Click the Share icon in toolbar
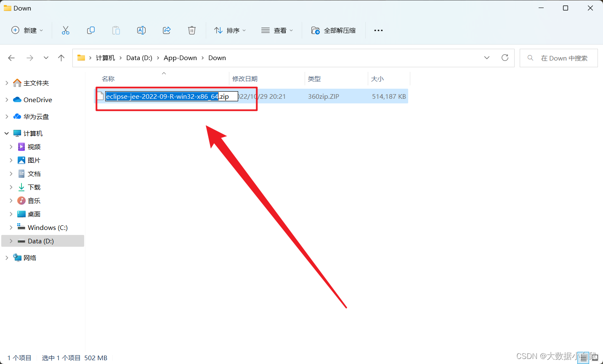This screenshot has height=364, width=603. [x=167, y=30]
